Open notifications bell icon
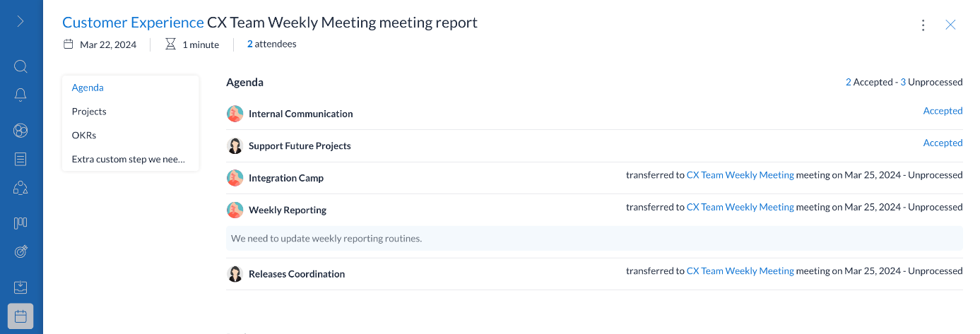The image size is (980, 334). click(20, 95)
